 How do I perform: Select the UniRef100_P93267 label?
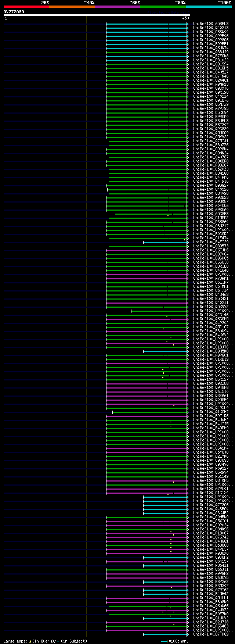211,165
